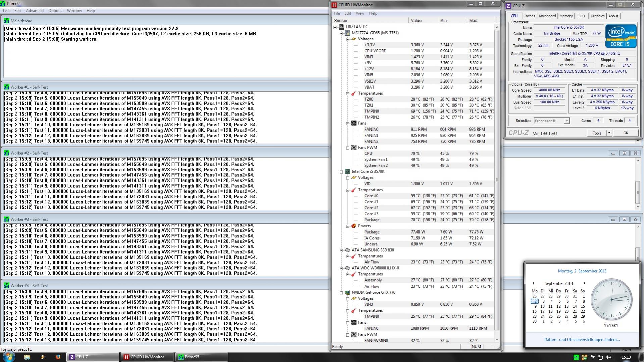This screenshot has height=362, width=644.
Task: Click the taskbar clock showing 15:13
Action: point(626,357)
